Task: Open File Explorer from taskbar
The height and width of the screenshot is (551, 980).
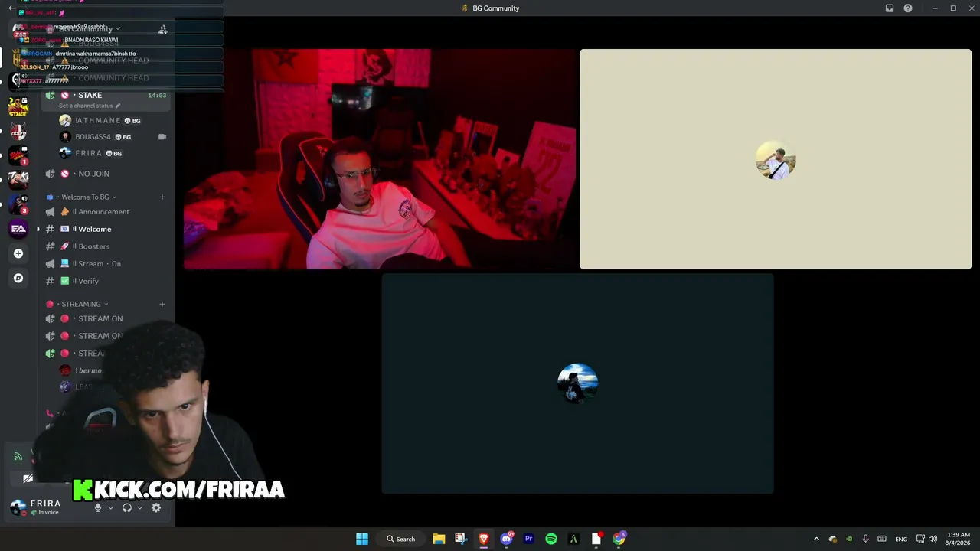Action: (x=439, y=539)
